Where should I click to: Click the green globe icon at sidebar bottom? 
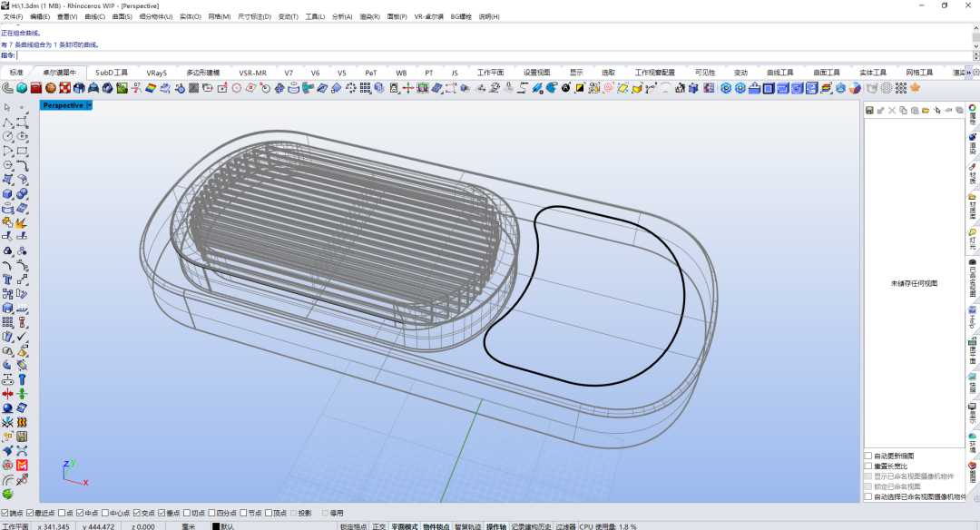7,495
